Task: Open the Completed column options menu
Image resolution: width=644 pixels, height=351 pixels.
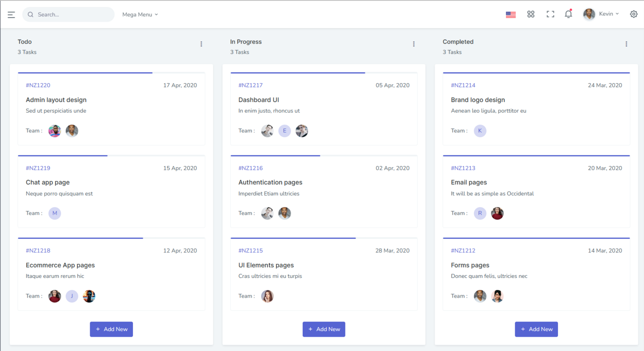Action: 626,44
